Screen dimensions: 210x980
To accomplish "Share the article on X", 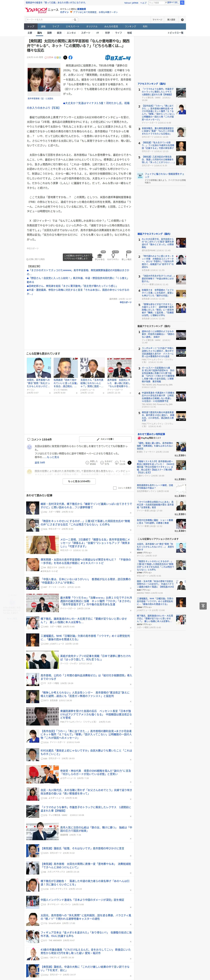I will [65, 57].
